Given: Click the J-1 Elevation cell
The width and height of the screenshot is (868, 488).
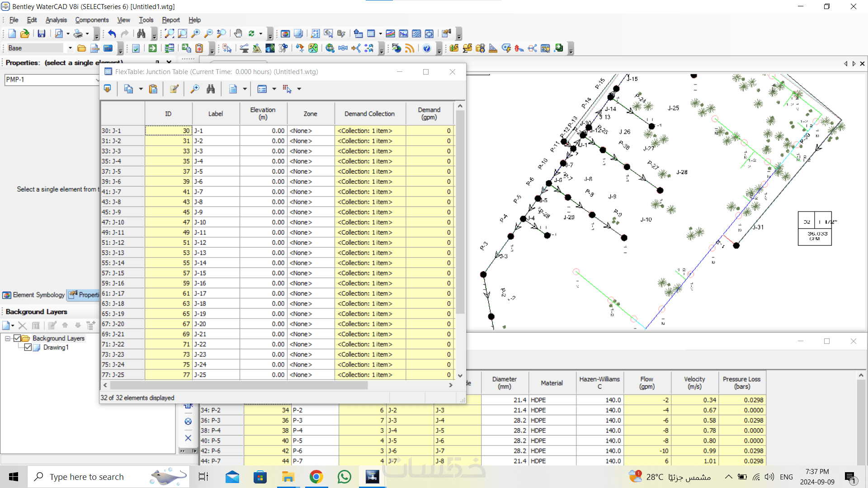Looking at the screenshot, I should click(x=263, y=131).
